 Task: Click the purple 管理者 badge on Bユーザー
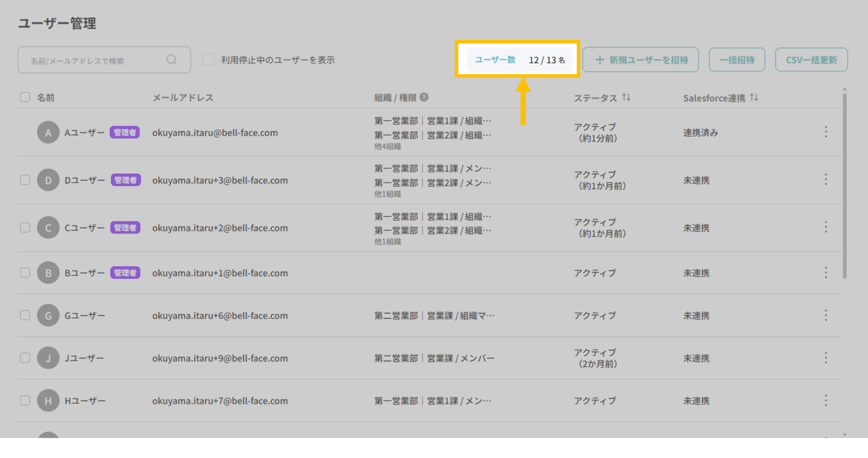[125, 273]
